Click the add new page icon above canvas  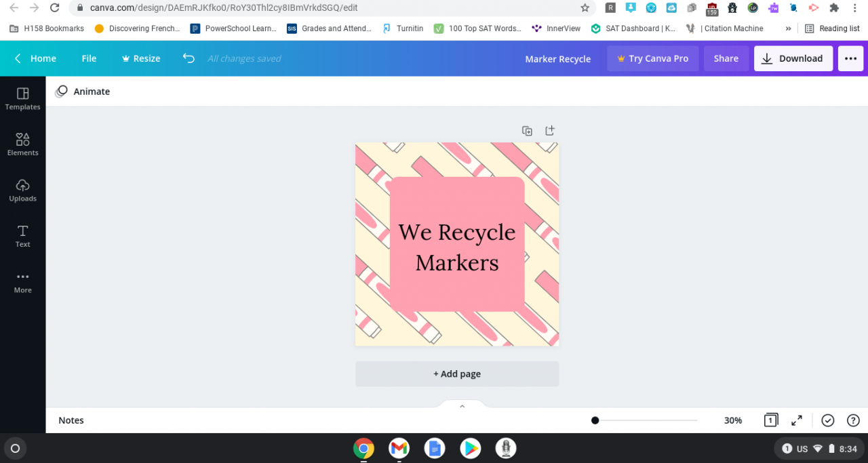click(x=550, y=130)
